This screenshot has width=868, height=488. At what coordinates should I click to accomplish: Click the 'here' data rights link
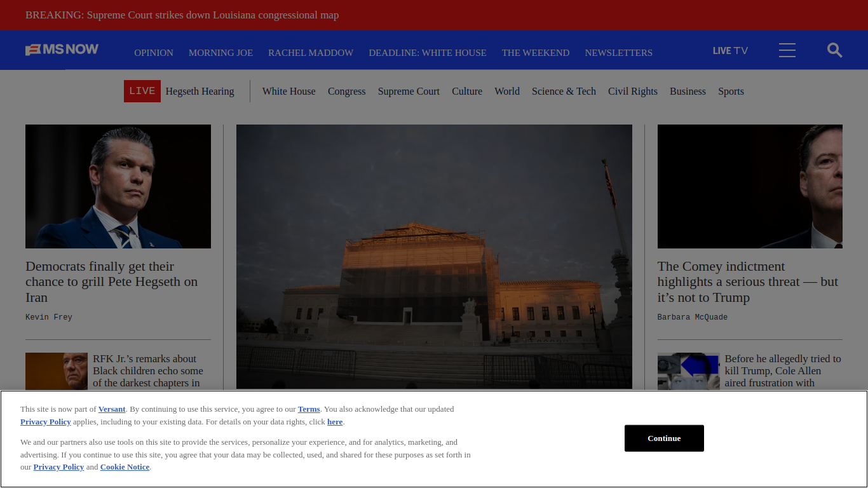pyautogui.click(x=335, y=422)
